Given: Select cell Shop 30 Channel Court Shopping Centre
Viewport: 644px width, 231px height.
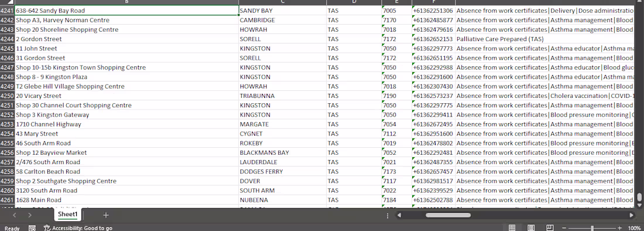Looking at the screenshot, I should click(x=126, y=105).
